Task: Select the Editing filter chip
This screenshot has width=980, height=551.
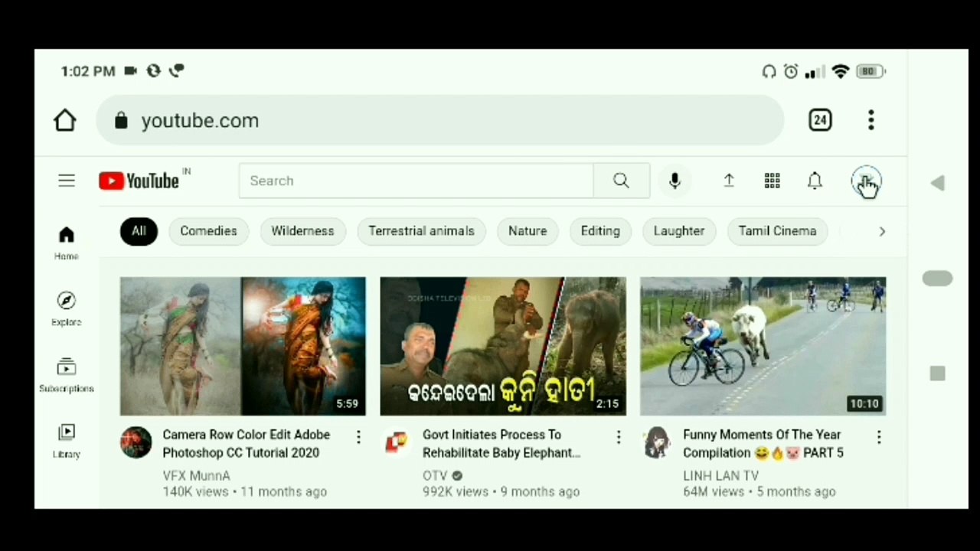Action: (600, 231)
